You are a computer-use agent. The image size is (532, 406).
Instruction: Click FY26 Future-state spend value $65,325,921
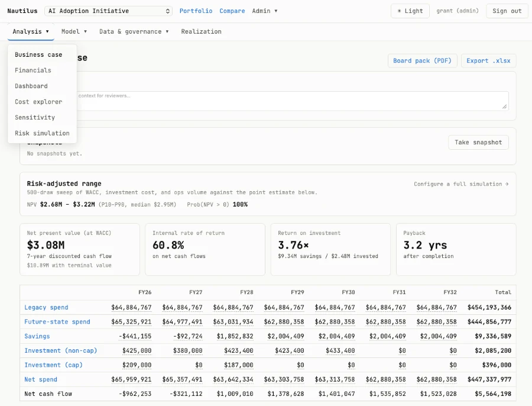131,322
